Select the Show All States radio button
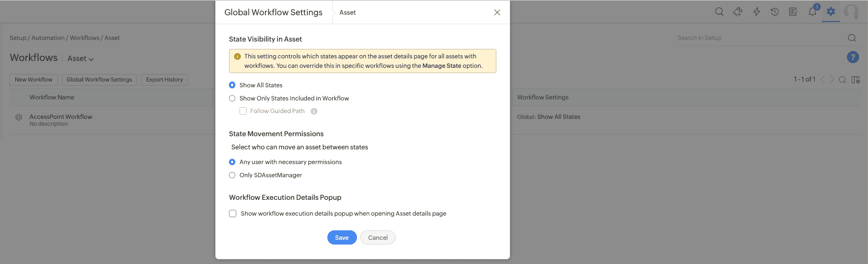This screenshot has width=868, height=264. click(x=232, y=85)
